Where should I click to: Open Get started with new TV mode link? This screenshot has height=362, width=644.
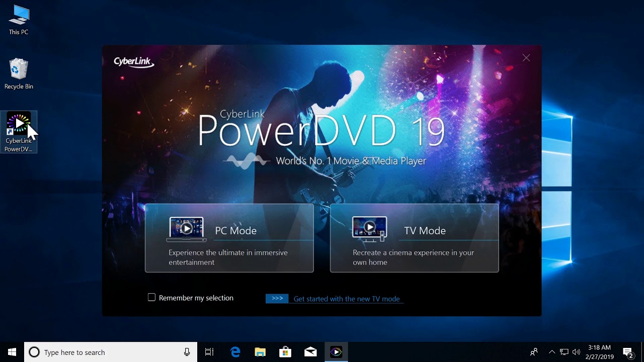346,299
